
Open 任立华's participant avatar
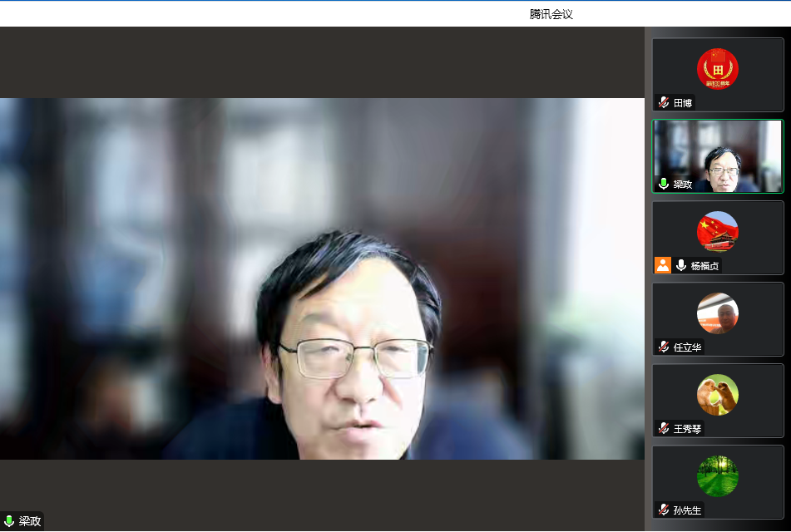click(717, 313)
